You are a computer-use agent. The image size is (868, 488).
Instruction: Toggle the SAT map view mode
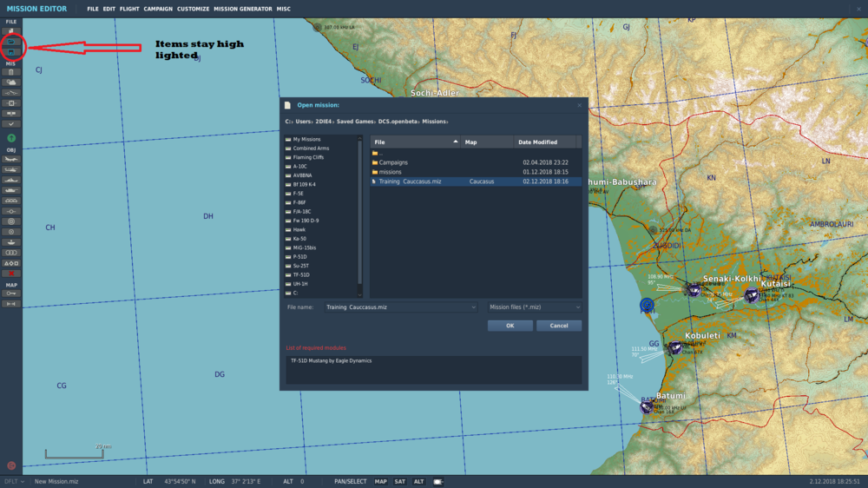point(400,481)
